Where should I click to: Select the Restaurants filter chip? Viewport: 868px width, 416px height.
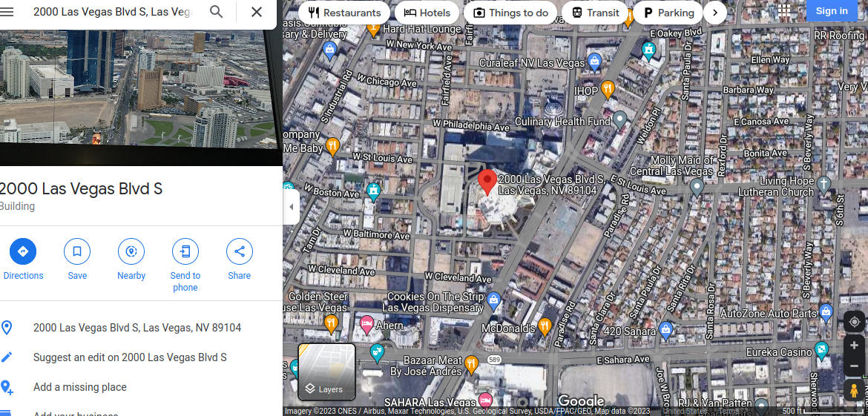click(344, 12)
